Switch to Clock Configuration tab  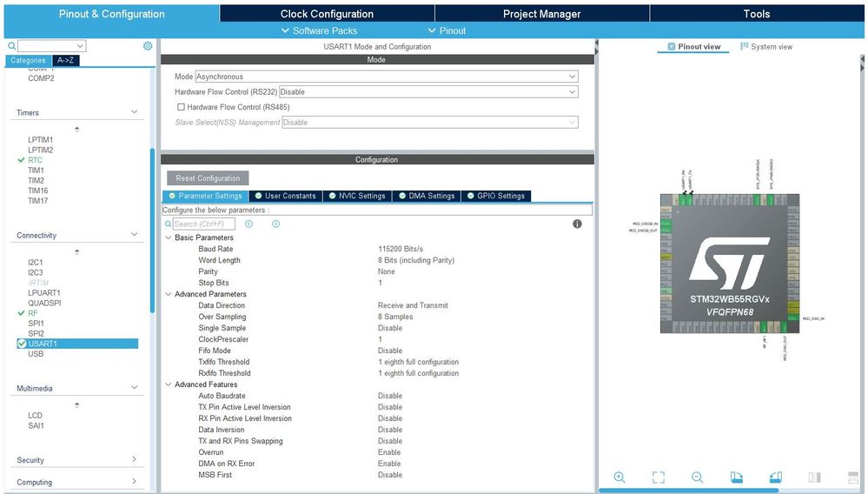coord(327,14)
